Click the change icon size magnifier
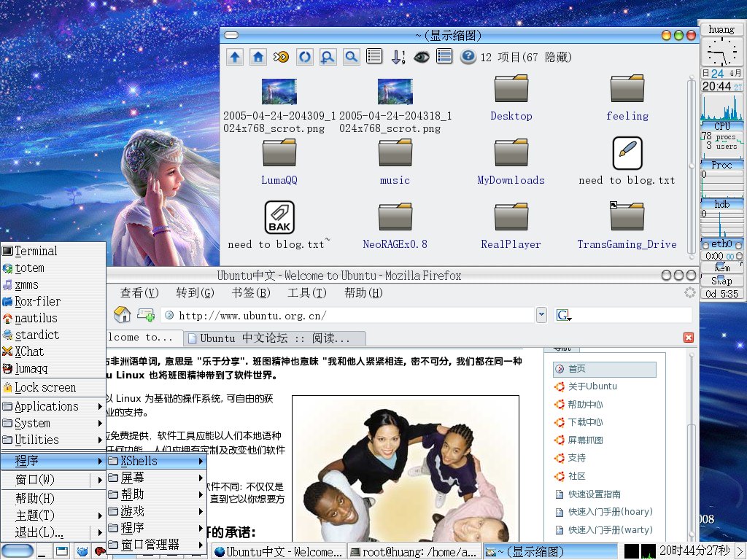 click(328, 58)
